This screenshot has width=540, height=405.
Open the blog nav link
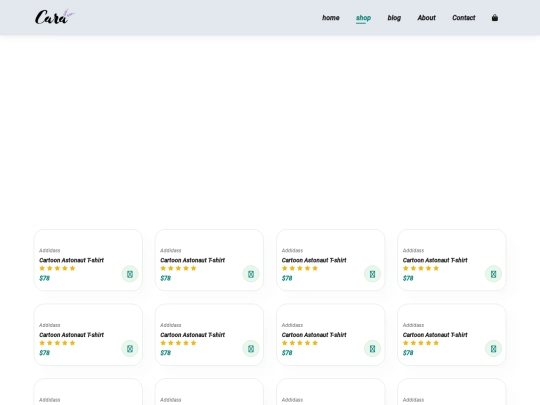pos(394,18)
